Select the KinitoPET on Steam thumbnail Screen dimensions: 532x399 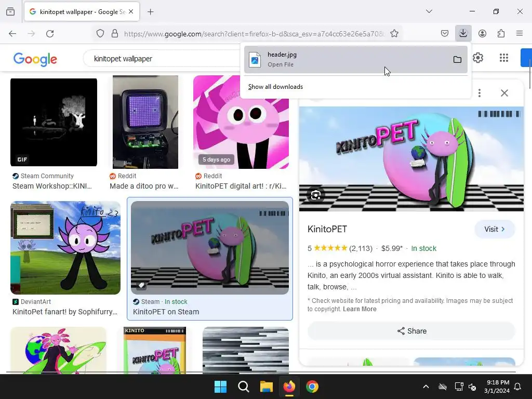pos(210,248)
